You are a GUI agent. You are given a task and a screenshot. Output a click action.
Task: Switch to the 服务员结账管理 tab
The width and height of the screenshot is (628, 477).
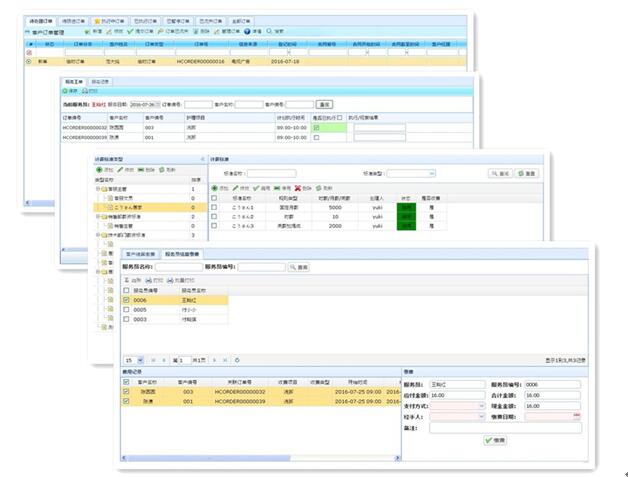pos(183,254)
